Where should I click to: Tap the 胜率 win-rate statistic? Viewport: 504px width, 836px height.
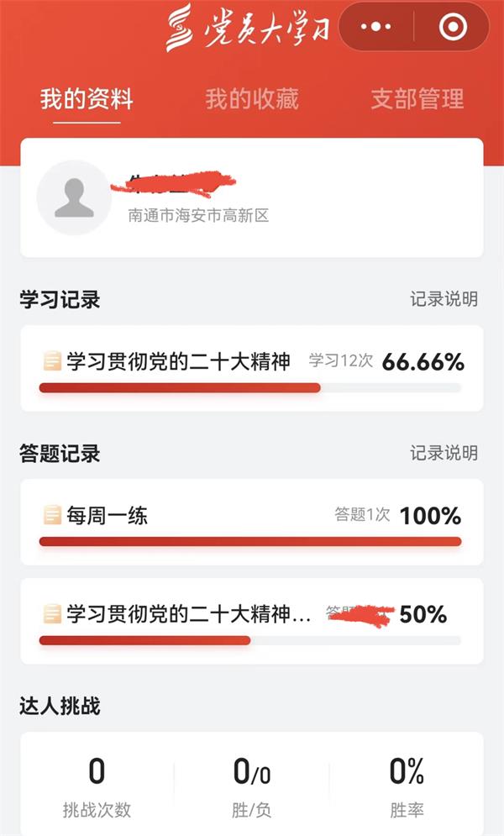(407, 786)
